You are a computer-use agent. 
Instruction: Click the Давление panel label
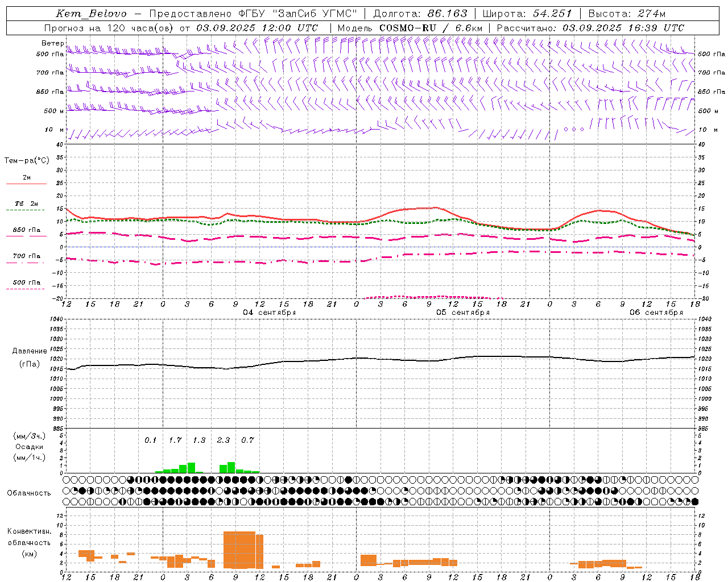click(x=30, y=351)
